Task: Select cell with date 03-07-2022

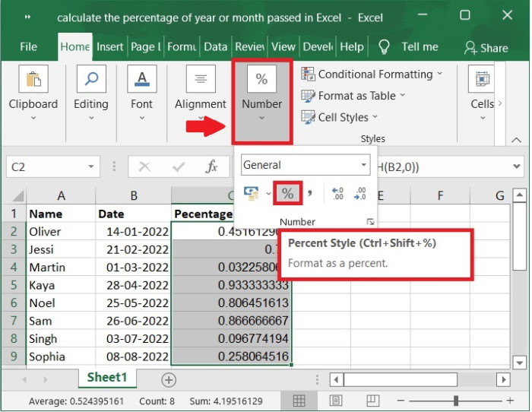Action: point(134,338)
